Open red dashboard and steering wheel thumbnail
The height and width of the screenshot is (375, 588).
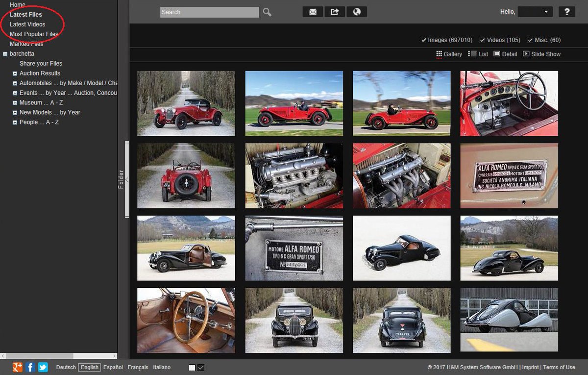(509, 103)
